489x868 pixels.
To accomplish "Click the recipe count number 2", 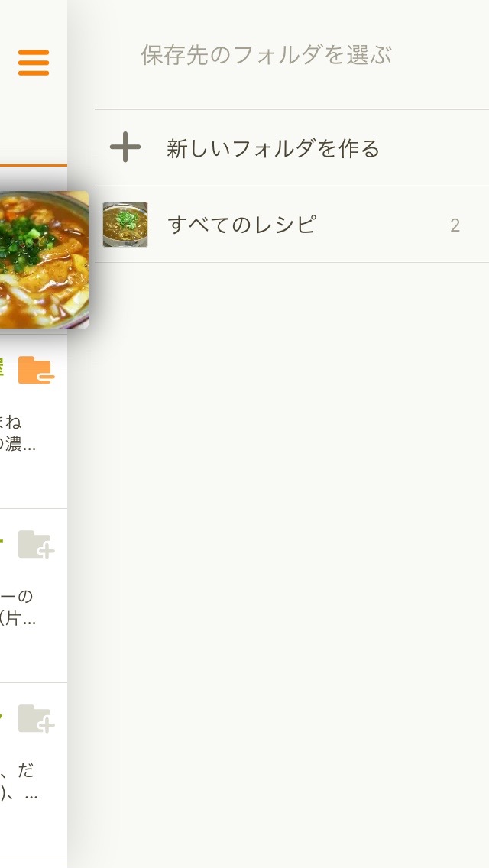I will 455,225.
